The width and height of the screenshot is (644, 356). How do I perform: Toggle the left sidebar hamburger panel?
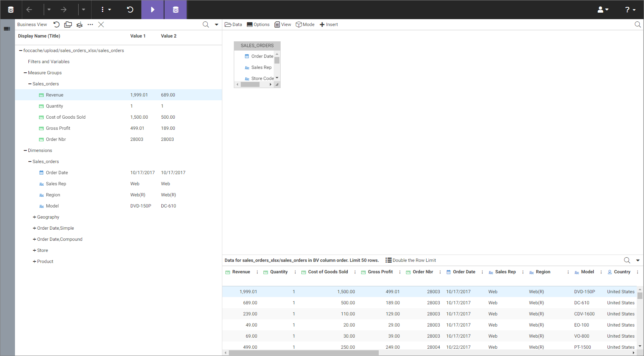click(x=7, y=29)
